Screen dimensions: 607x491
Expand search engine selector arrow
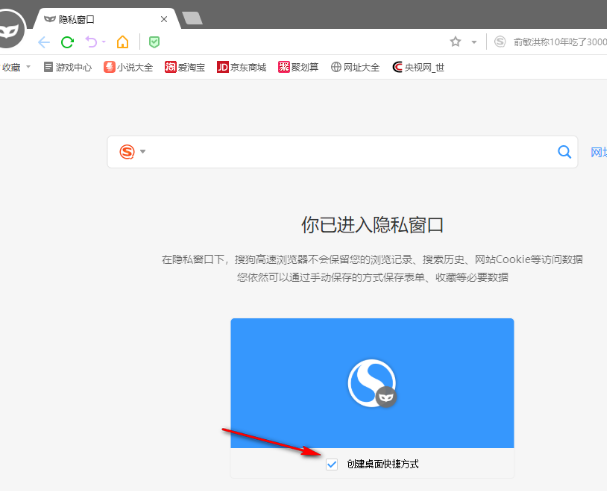(143, 151)
